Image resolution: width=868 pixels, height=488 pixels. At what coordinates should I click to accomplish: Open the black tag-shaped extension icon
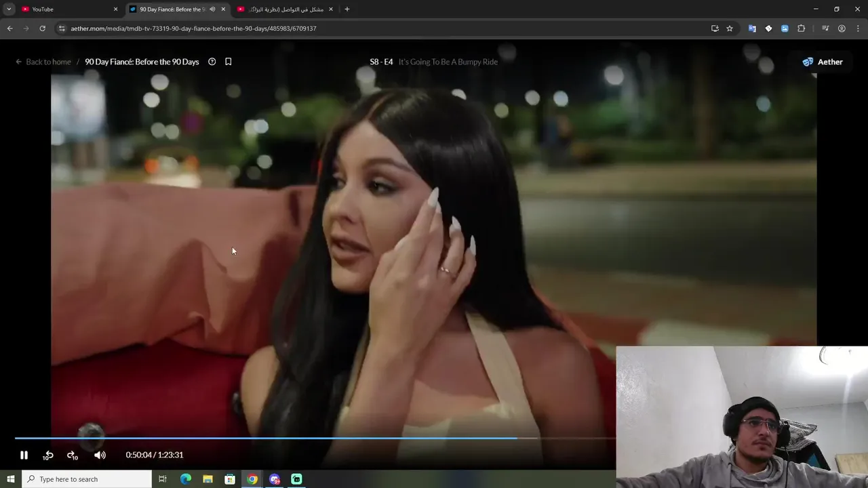click(768, 28)
